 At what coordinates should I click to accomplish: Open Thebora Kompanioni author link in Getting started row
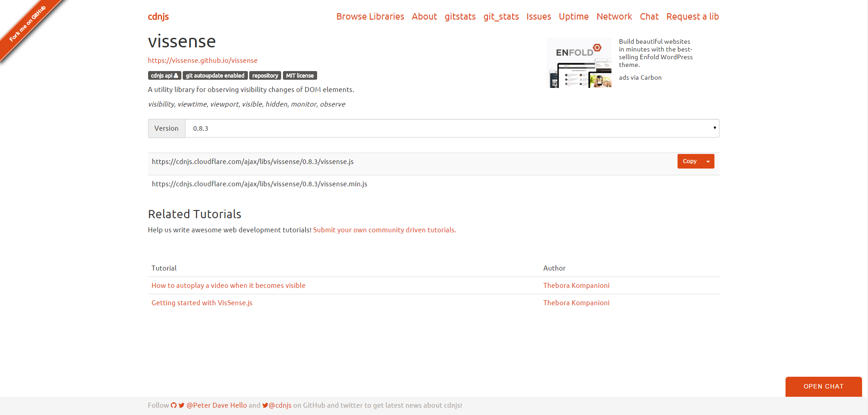(x=576, y=303)
